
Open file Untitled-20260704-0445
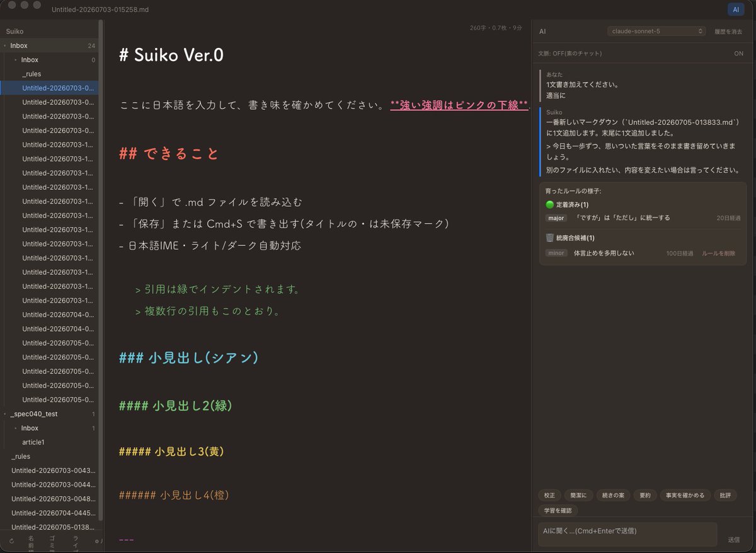pyautogui.click(x=53, y=513)
